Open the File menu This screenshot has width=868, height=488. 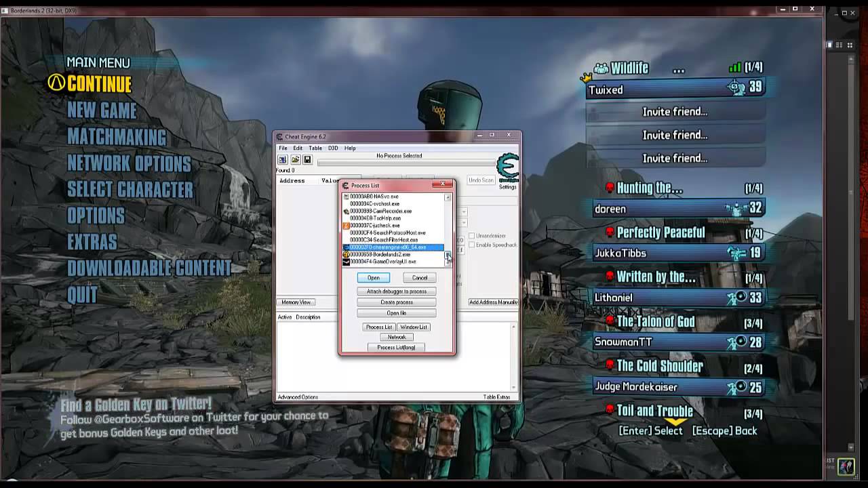click(283, 148)
